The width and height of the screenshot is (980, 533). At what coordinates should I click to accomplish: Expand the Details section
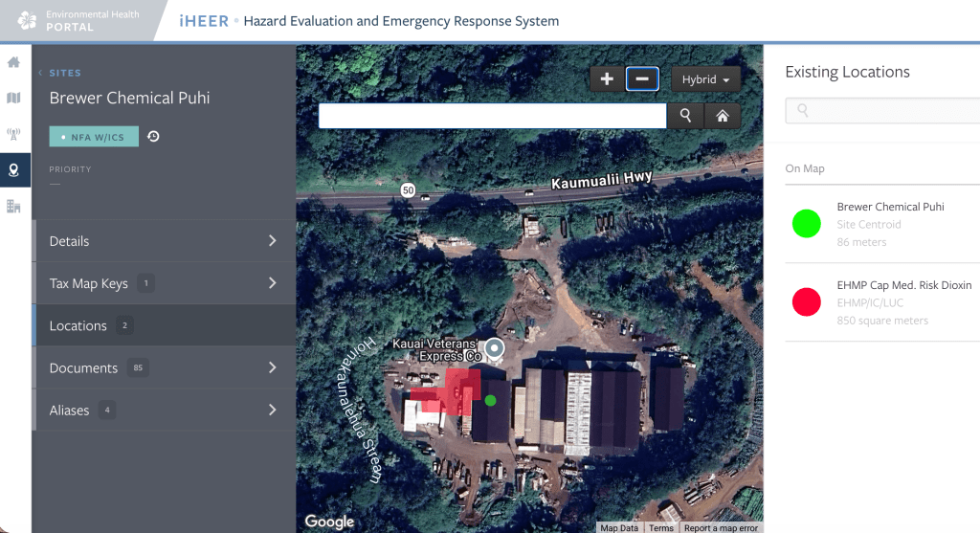point(164,240)
